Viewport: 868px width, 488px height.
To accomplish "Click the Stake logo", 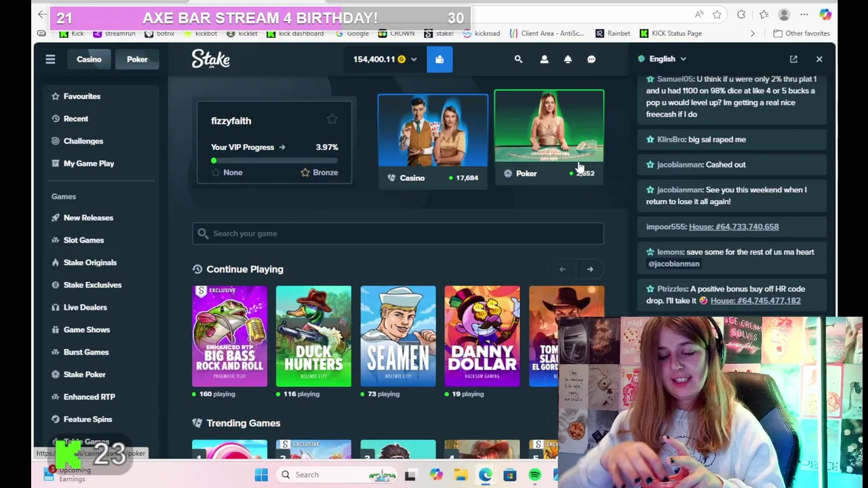I will point(211,59).
